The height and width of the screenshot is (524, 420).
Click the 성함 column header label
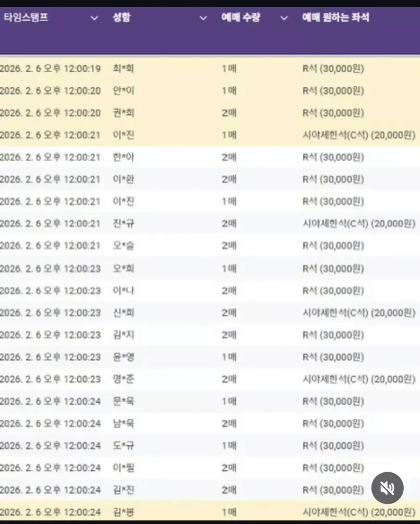122,18
